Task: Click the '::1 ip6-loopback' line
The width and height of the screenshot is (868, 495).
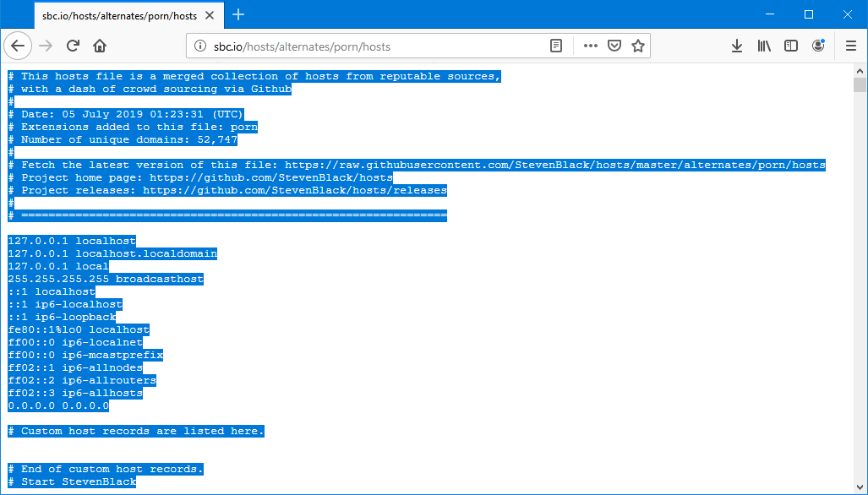Action: coord(62,317)
